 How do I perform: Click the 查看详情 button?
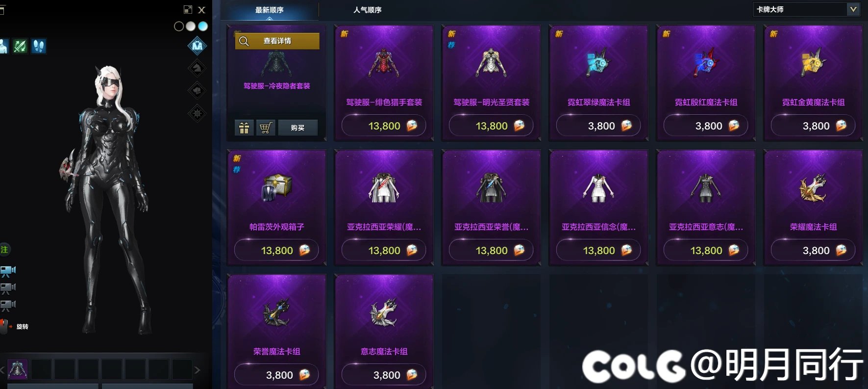(277, 41)
